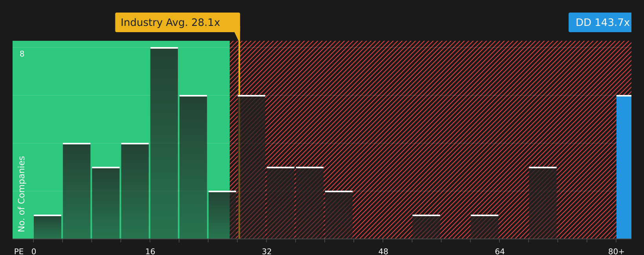Viewport: 644px width, 255px height.
Task: Select the blue DD bar at 80+
Action: (624, 167)
